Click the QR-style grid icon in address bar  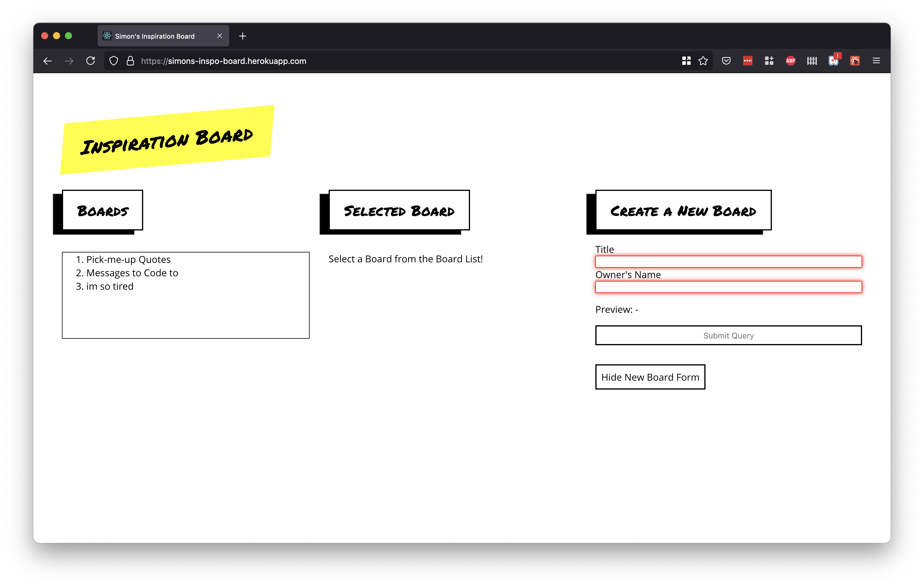[x=686, y=61]
